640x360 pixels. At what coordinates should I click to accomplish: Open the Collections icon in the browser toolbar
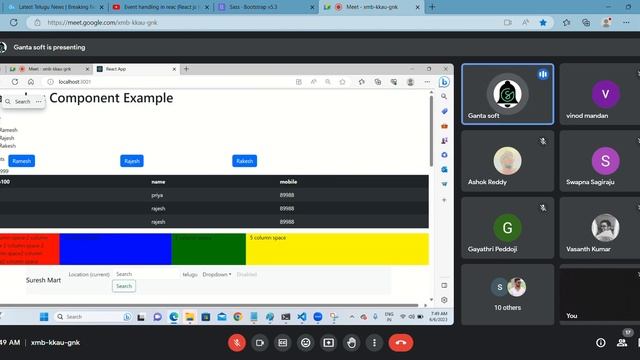click(586, 22)
